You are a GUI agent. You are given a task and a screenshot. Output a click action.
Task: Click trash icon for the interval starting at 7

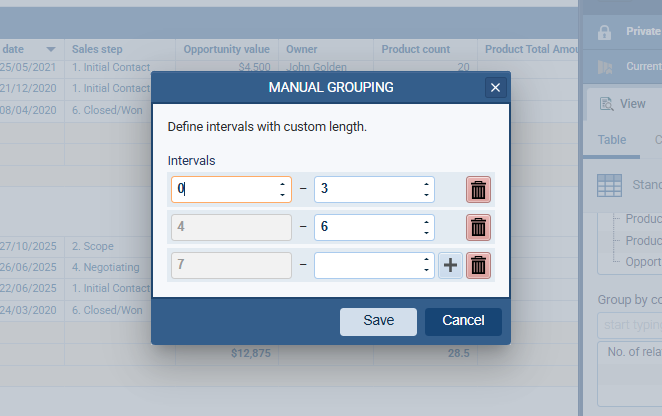tap(479, 266)
